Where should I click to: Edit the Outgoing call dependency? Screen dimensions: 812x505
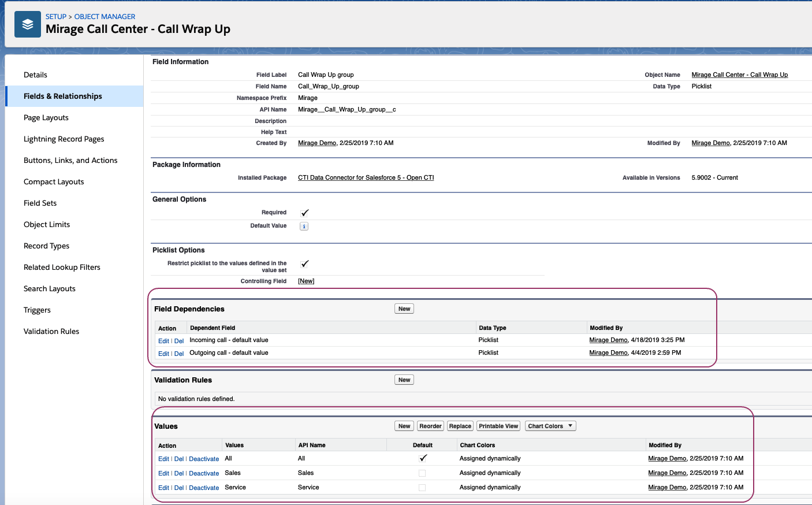pyautogui.click(x=163, y=354)
